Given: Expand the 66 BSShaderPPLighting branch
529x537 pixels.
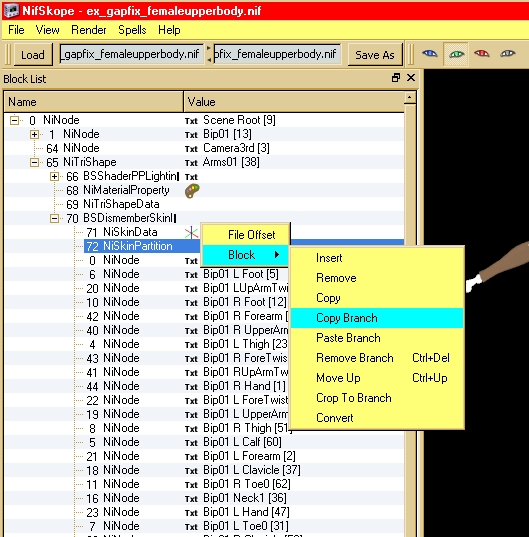Looking at the screenshot, I should [x=54, y=177].
